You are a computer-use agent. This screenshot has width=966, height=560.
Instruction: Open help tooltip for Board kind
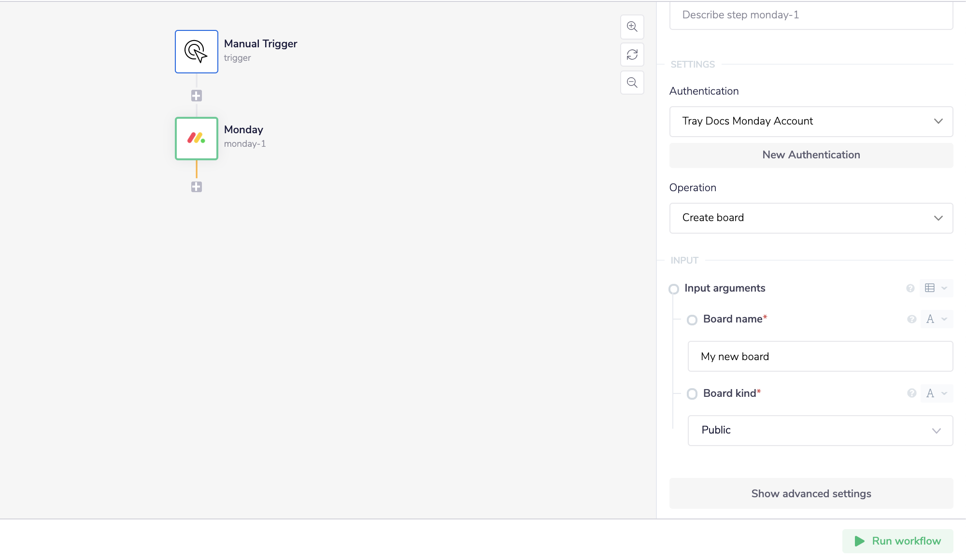911,393
